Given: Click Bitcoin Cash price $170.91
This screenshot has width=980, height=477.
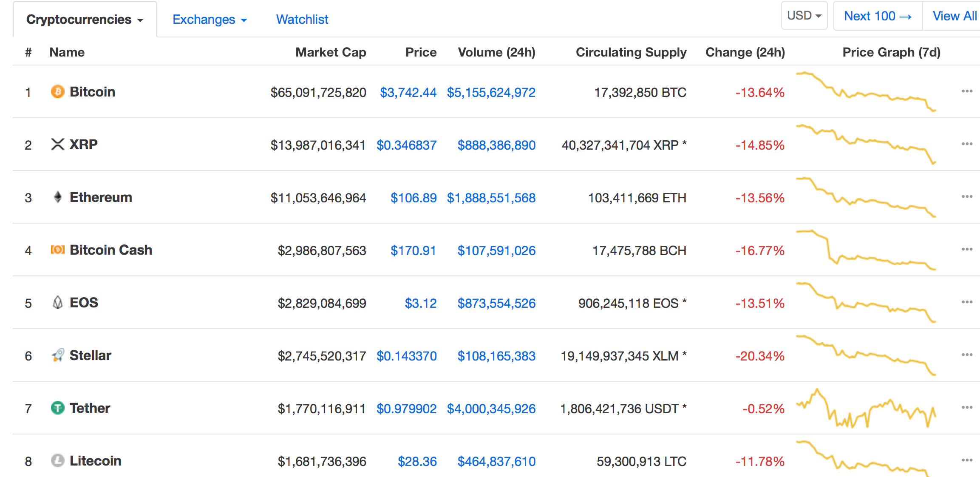Looking at the screenshot, I should coord(413,250).
